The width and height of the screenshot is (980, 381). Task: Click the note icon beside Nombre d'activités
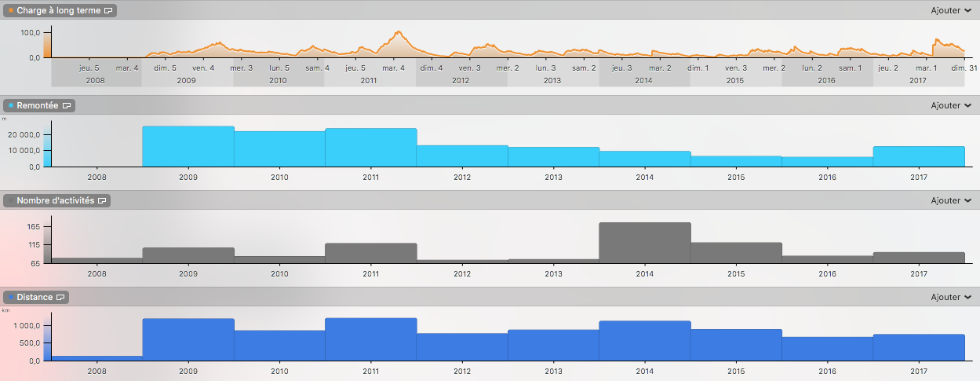click(102, 201)
